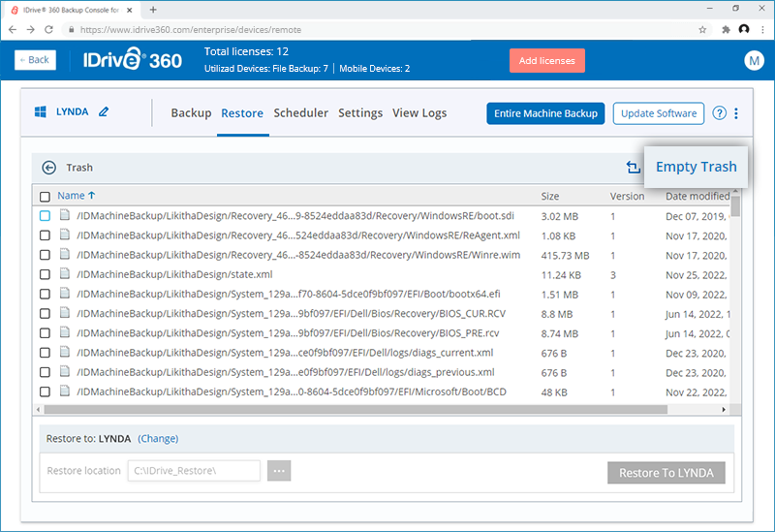Click the Size column header
Image resolution: width=775 pixels, height=532 pixels.
coord(550,197)
